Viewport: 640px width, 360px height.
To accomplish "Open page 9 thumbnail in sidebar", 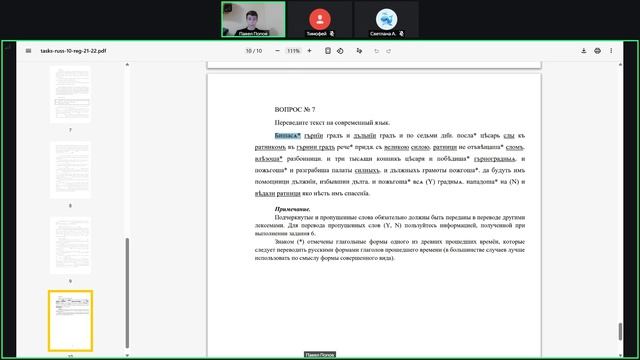I will [70, 245].
